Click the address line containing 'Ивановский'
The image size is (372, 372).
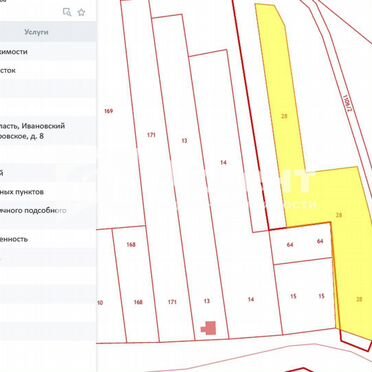pos(32,126)
